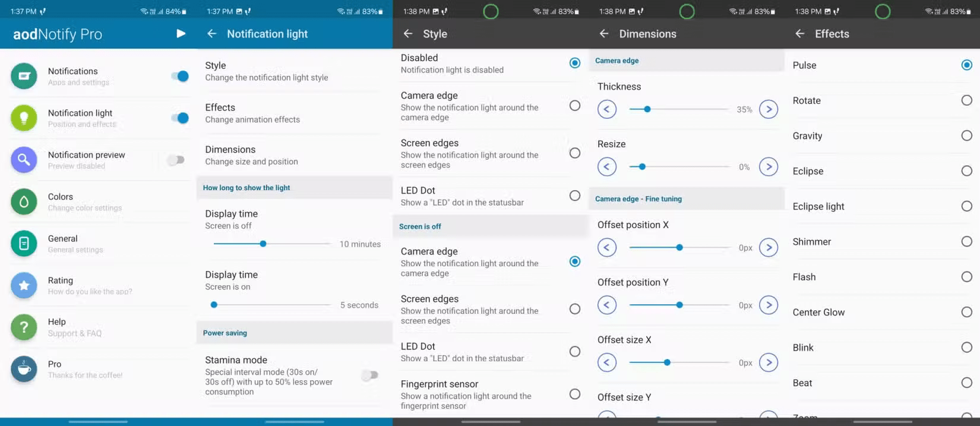This screenshot has width=980, height=426.
Task: Tap the Notification light bulb icon
Action: coord(24,118)
